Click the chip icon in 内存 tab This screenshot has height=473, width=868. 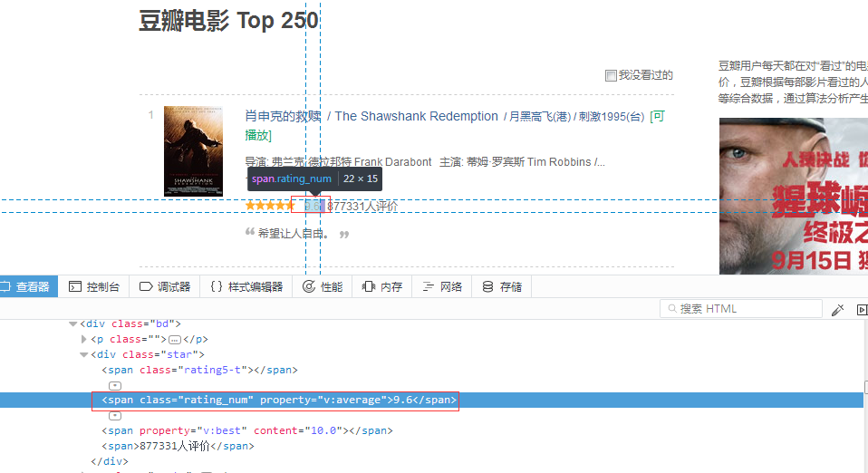[369, 286]
